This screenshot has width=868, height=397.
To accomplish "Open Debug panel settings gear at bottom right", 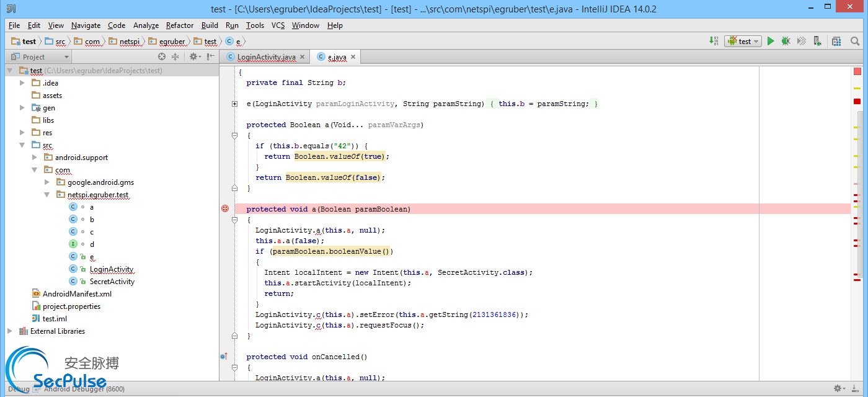I will (839, 388).
